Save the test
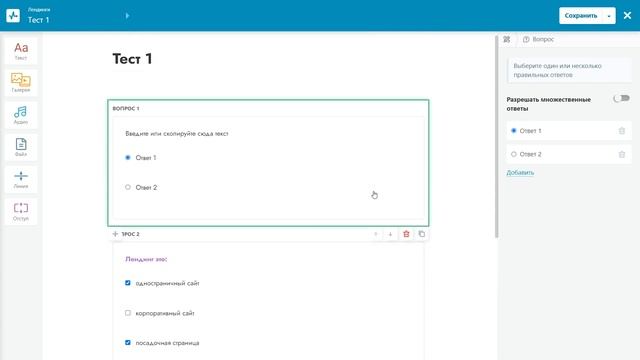Image resolution: width=640 pixels, height=360 pixels. [581, 16]
